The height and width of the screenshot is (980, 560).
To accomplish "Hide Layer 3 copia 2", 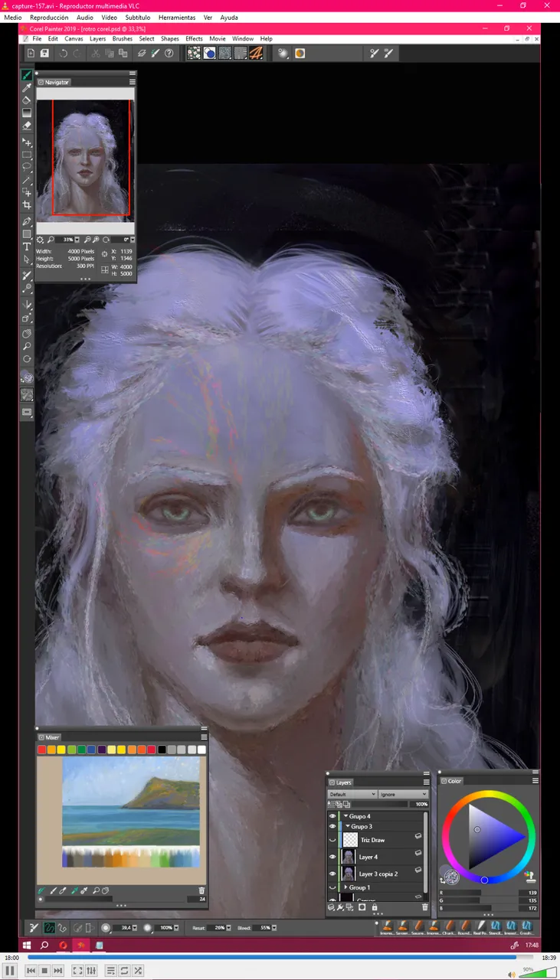I will pyautogui.click(x=332, y=874).
